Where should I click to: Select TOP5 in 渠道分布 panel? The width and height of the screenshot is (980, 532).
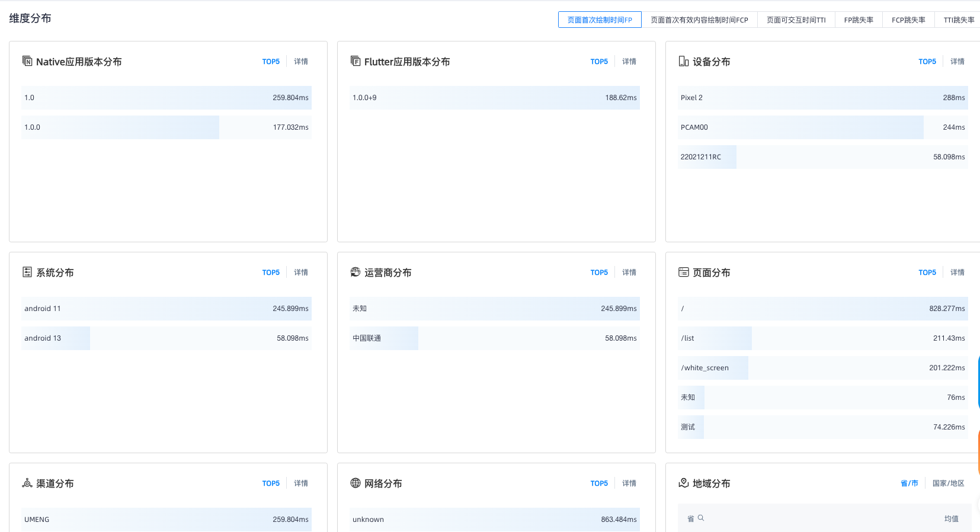point(271,483)
